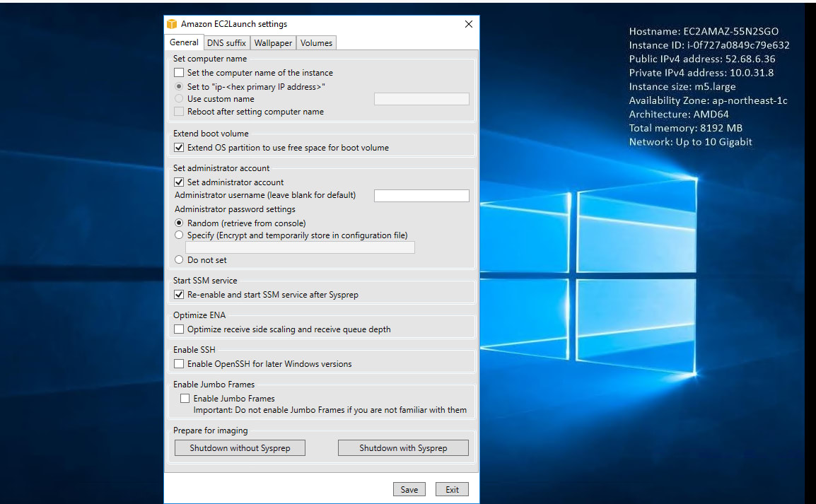Check Reboot after setting computer name
Image resolution: width=816 pixels, height=504 pixels.
tap(179, 111)
